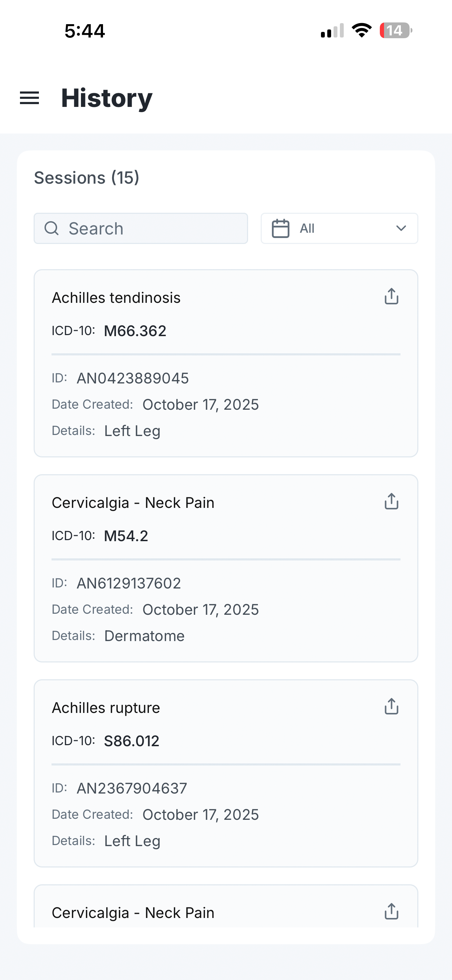Tap ICD-10 code M54.2
452x980 pixels.
[x=126, y=536]
